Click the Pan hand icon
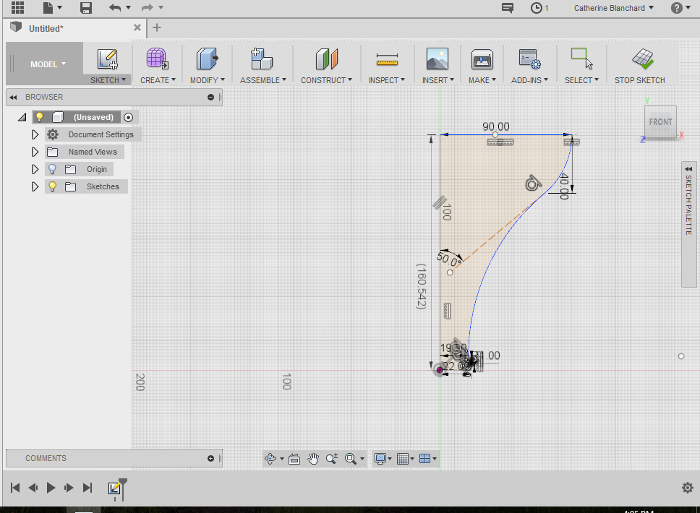Viewport: 700px width, 513px height. 313,459
